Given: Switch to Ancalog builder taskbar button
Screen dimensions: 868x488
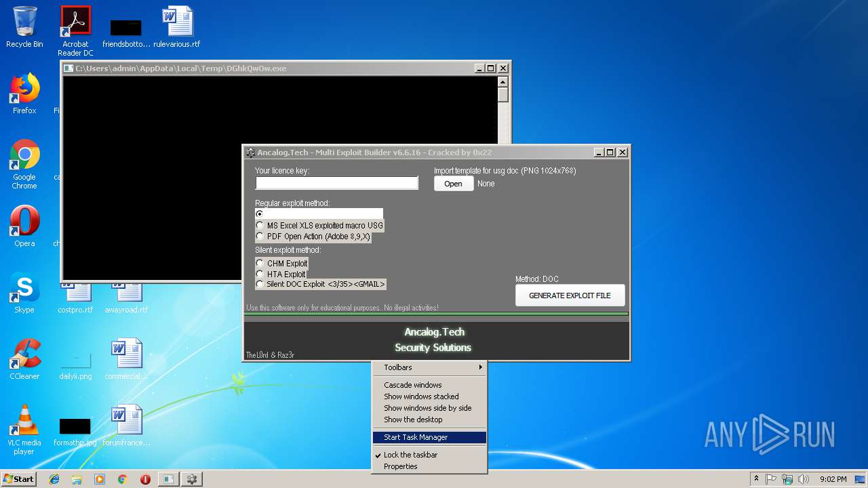Looking at the screenshot, I should [x=192, y=479].
